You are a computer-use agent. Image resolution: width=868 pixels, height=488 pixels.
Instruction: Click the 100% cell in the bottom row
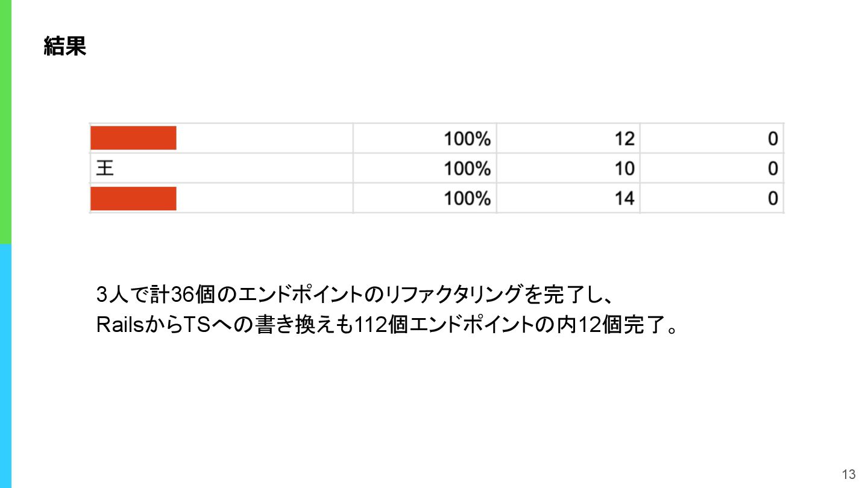(424, 198)
